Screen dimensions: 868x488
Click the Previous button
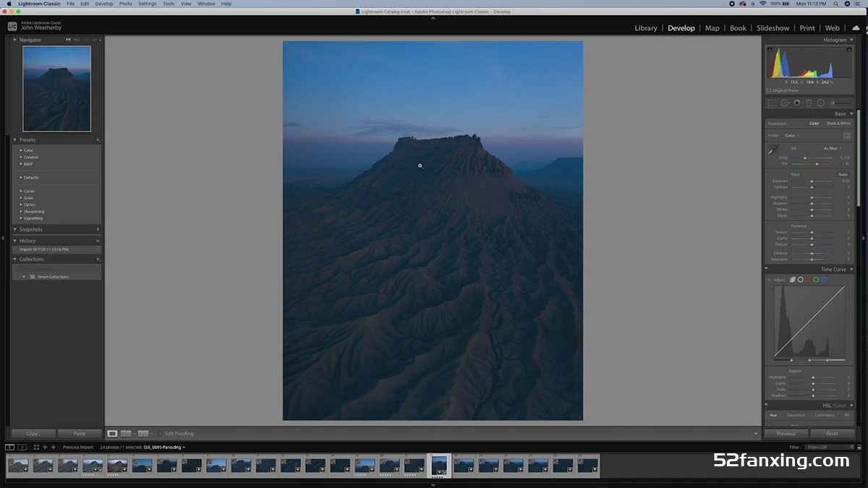point(786,434)
